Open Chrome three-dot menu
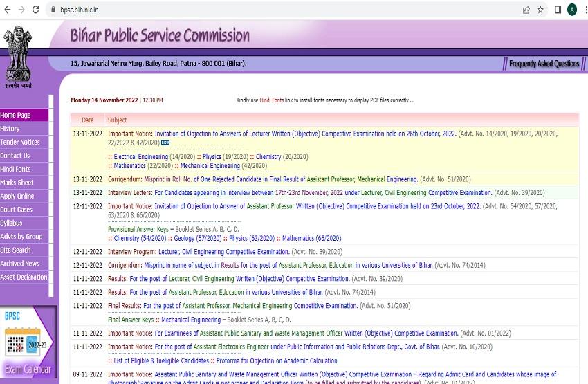Screen dimensions: 588x384 coord(584,10)
